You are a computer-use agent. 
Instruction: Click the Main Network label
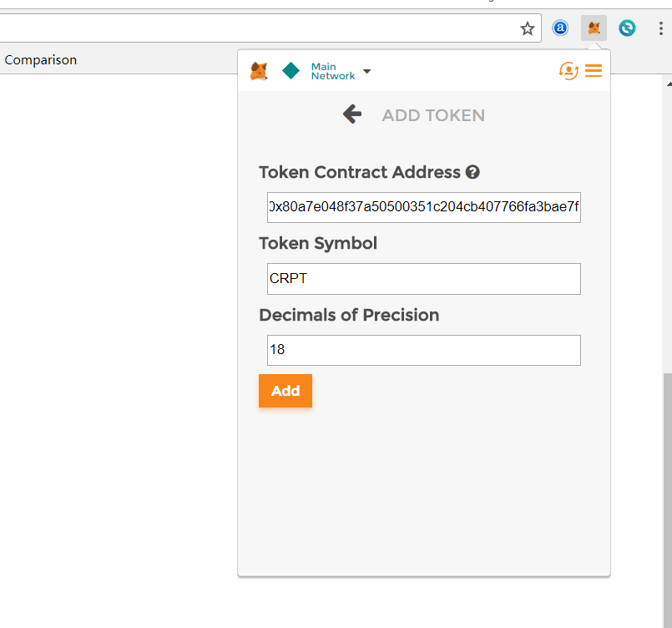pos(332,71)
